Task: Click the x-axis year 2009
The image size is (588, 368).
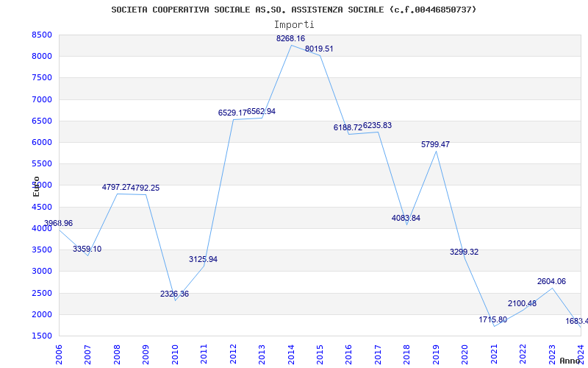Action: [x=146, y=354]
